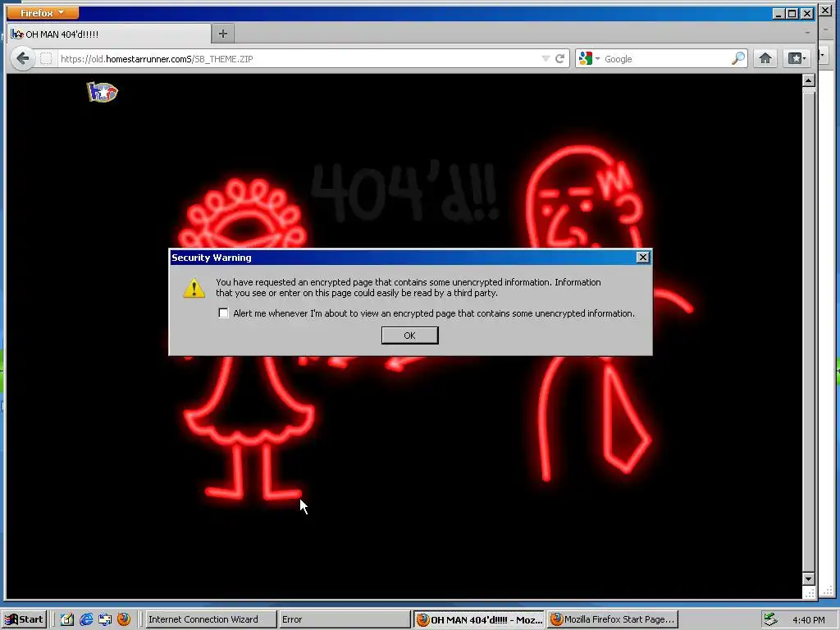Maximize the Firefox window

pos(792,14)
